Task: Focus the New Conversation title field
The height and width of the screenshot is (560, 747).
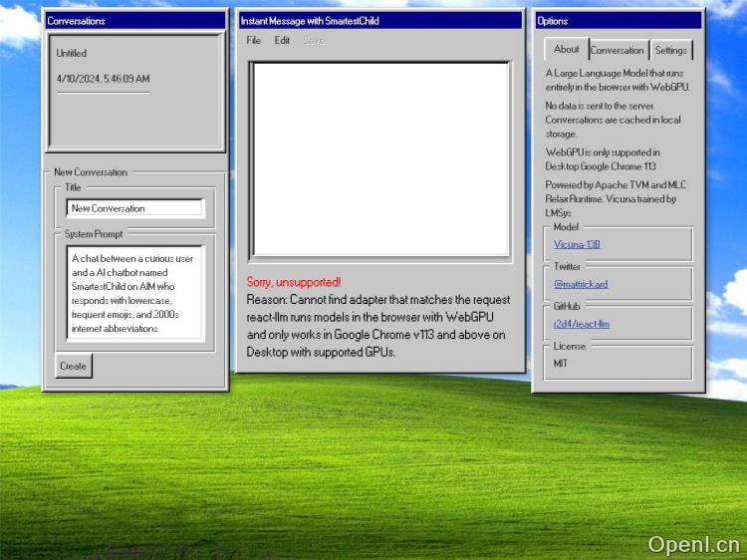Action: point(134,208)
